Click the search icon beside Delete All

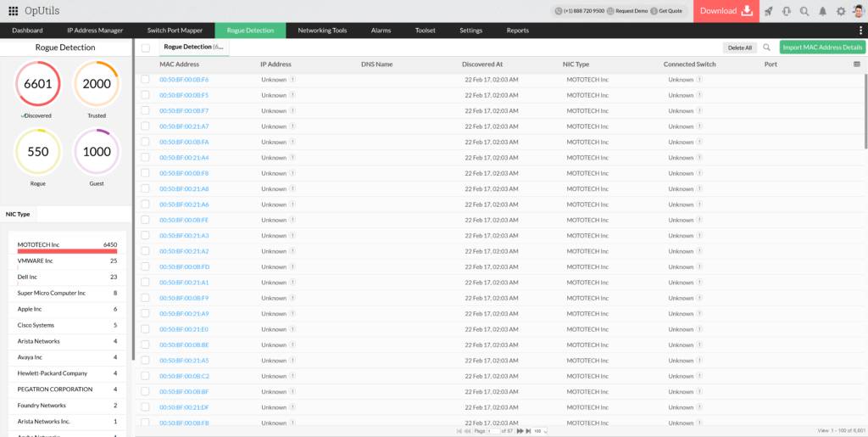pyautogui.click(x=767, y=48)
